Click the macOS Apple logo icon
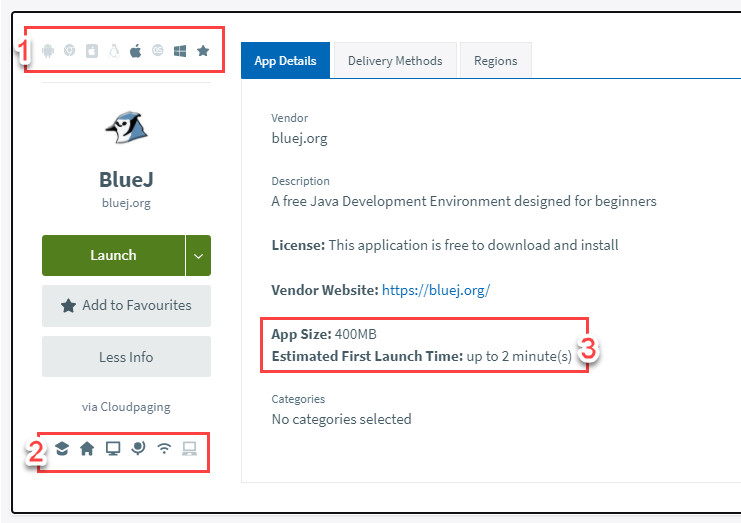Viewport: 741px width, 523px height. tap(136, 51)
